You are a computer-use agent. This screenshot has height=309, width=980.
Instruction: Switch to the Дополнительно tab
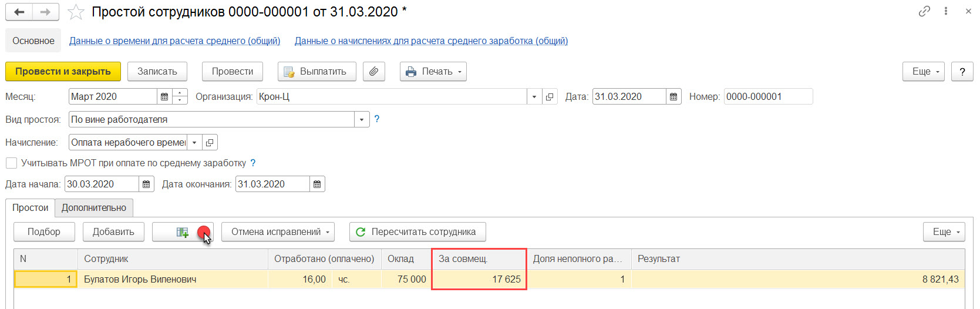94,208
